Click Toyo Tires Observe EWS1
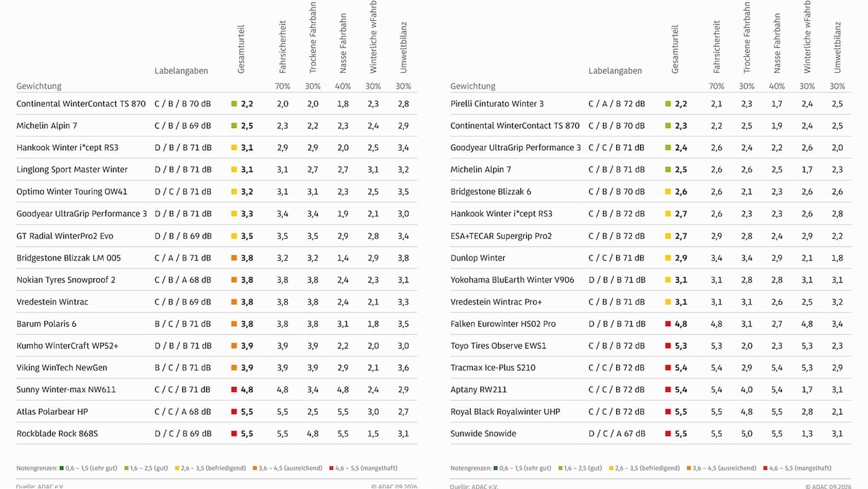Viewport: 868px width, 489px height. [498, 346]
